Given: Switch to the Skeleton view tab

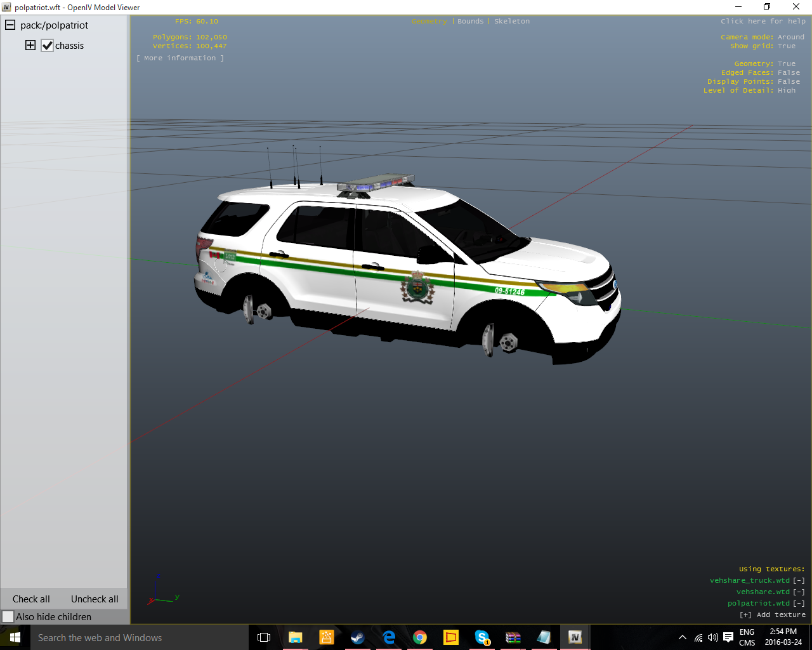Looking at the screenshot, I should point(511,21).
